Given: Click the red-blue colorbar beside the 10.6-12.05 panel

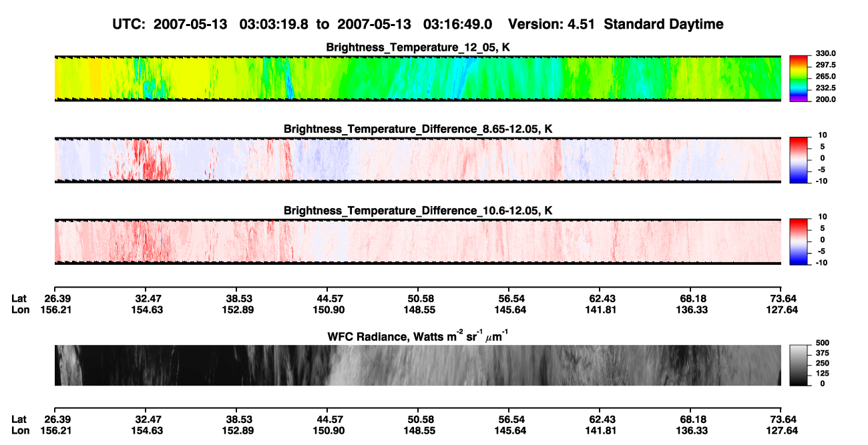Looking at the screenshot, I should pos(799,242).
